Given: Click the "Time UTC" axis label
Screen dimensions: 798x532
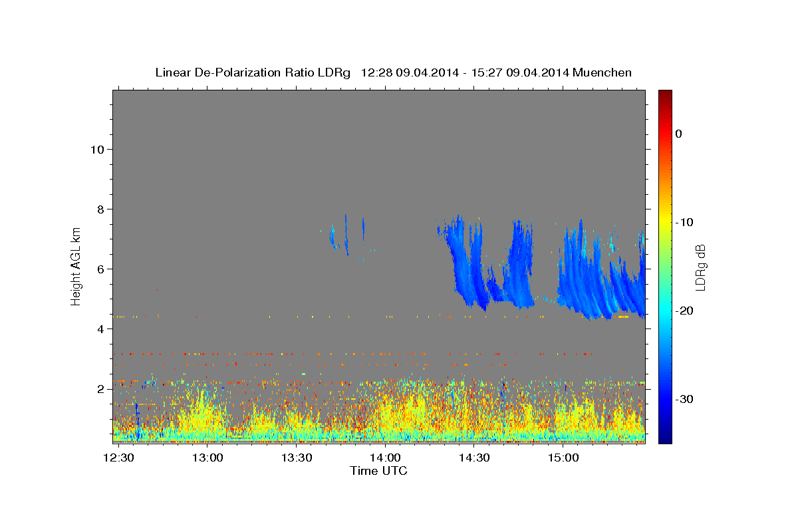Looking at the screenshot, I should [x=378, y=471].
